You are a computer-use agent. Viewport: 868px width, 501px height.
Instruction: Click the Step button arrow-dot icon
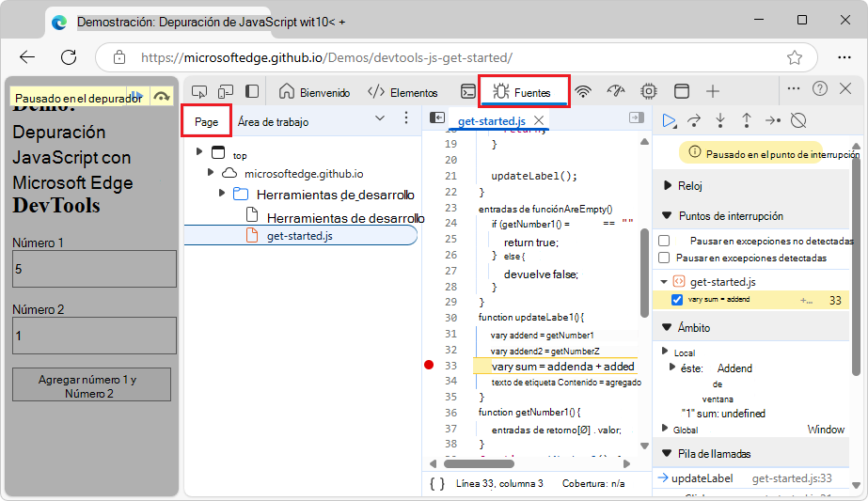[x=773, y=120]
